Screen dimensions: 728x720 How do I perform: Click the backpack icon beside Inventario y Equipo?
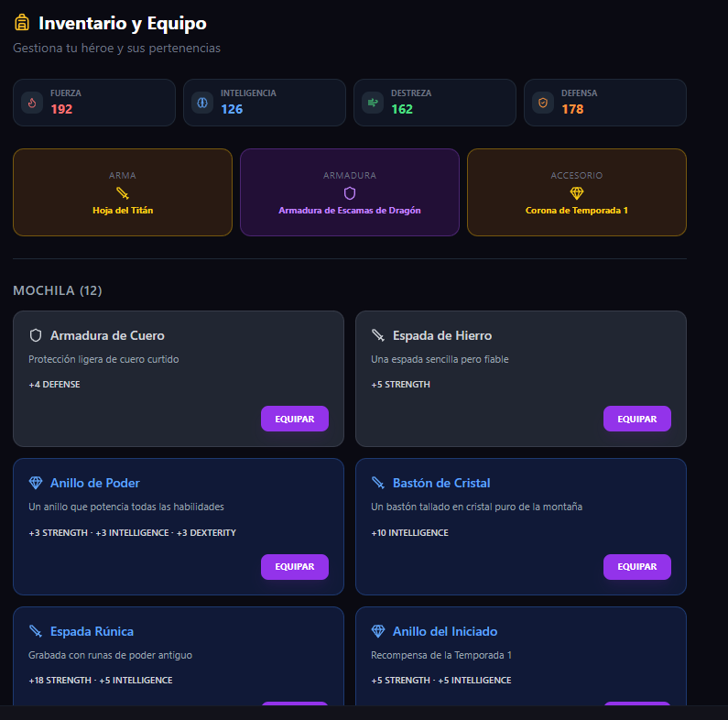[22, 23]
